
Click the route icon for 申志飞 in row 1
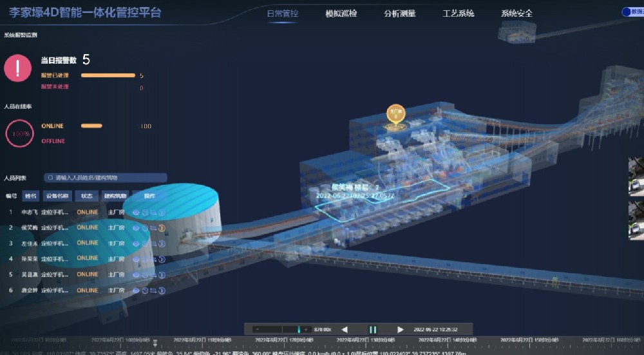coord(154,212)
